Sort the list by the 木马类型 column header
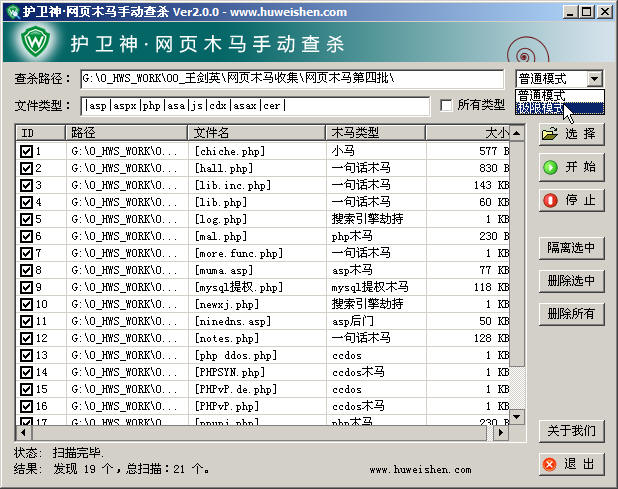The image size is (618, 489). click(x=375, y=132)
